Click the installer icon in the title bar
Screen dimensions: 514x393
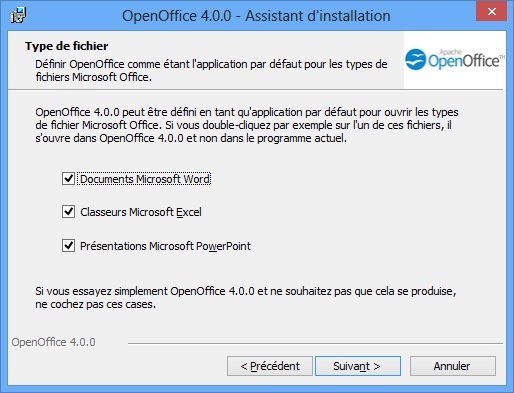(18, 15)
